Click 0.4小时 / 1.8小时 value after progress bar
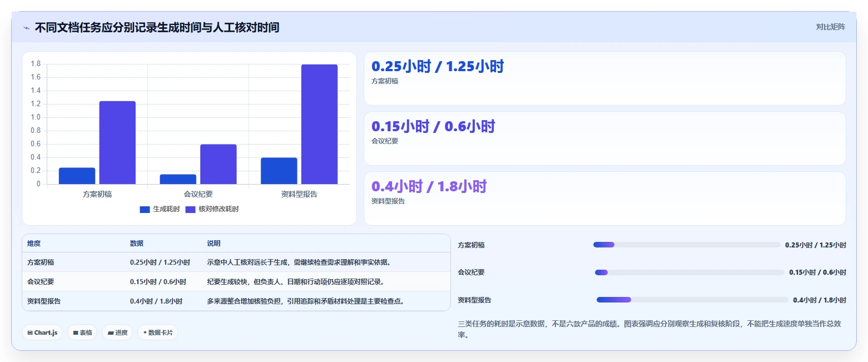The image size is (868, 362). pos(820,300)
